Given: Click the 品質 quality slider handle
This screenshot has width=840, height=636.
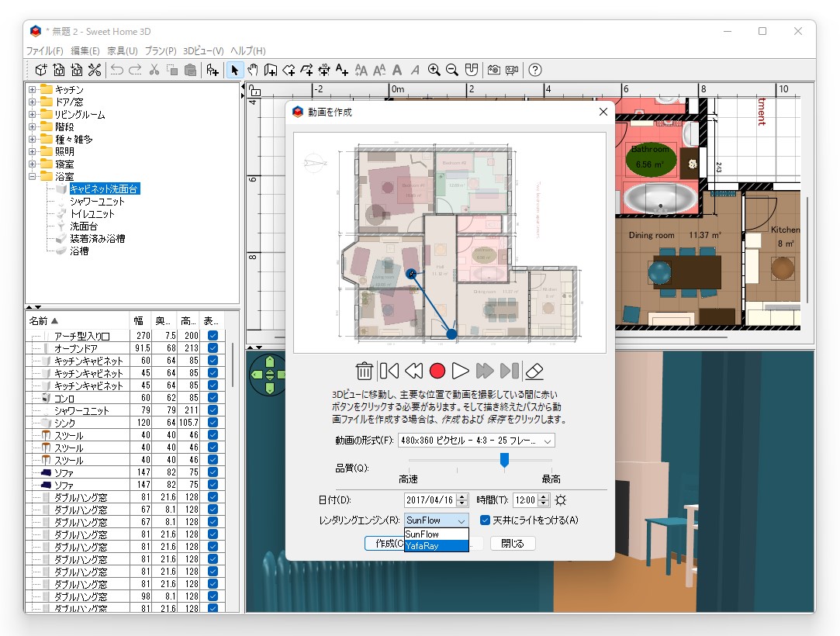Looking at the screenshot, I should pyautogui.click(x=504, y=461).
